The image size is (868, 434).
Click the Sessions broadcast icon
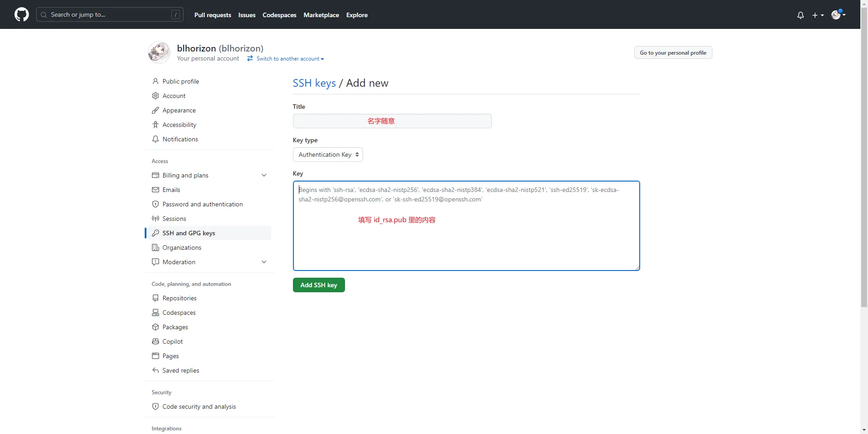tap(156, 219)
